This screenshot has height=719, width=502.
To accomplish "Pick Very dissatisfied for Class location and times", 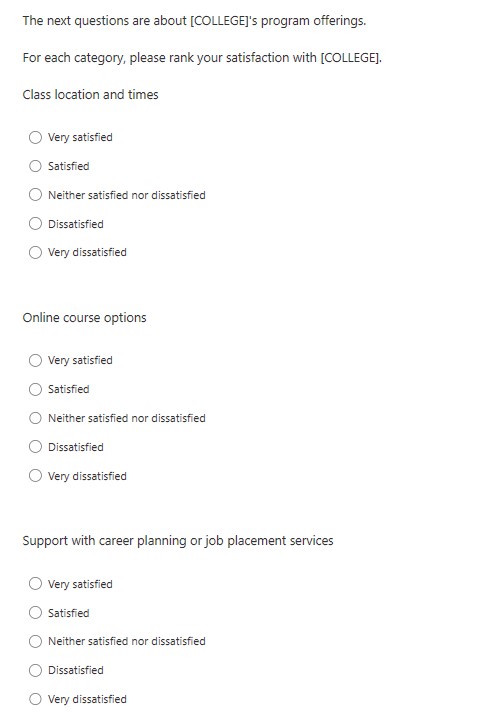I will 35,252.
